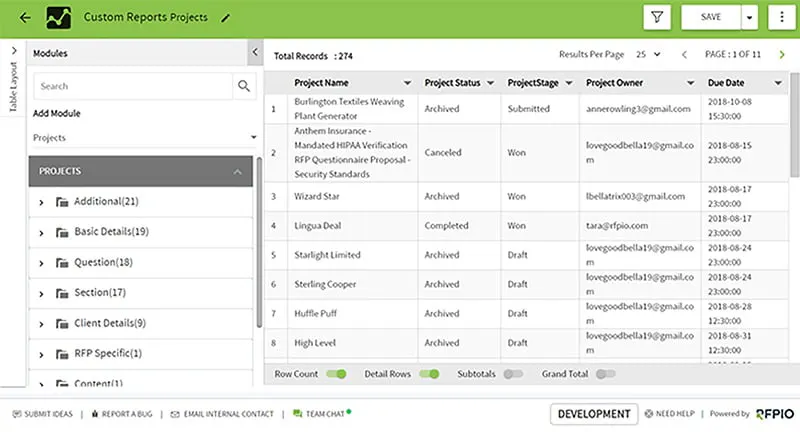The width and height of the screenshot is (800, 432).
Task: Select the Wizard Star project name cell
Action: (353, 196)
